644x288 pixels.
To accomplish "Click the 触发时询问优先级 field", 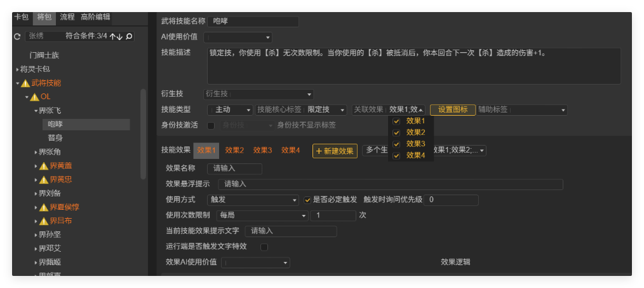I will coord(451,200).
